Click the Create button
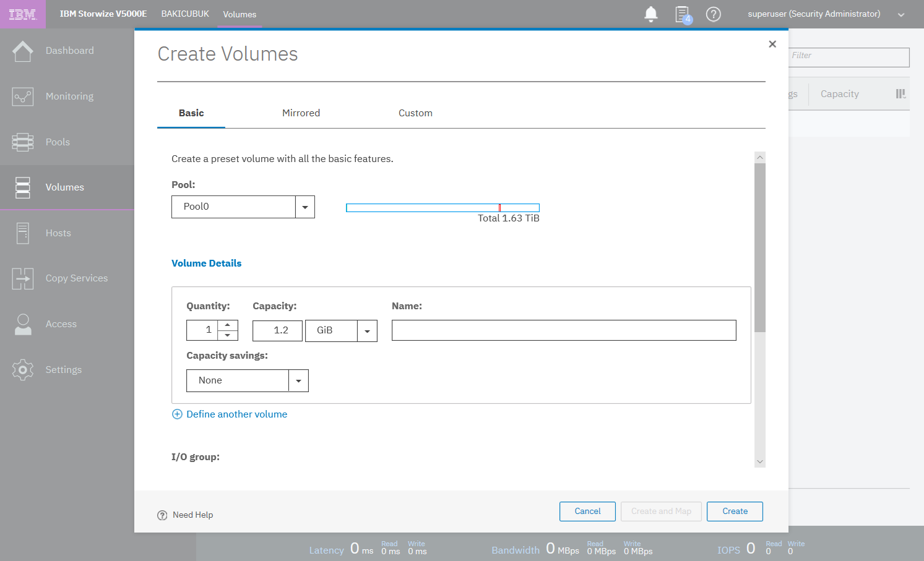 pyautogui.click(x=735, y=512)
